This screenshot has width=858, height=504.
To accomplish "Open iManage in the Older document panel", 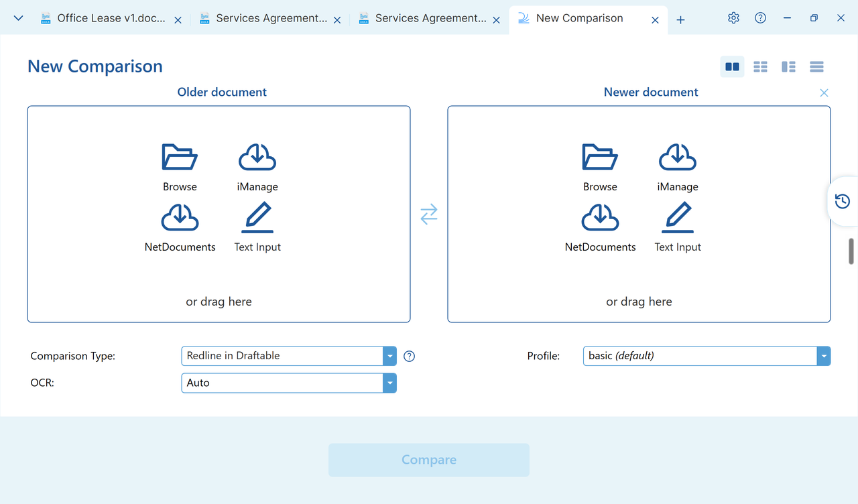I will point(257,167).
